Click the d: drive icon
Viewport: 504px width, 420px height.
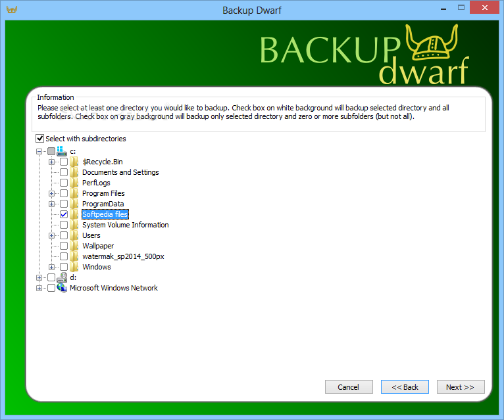pos(62,277)
